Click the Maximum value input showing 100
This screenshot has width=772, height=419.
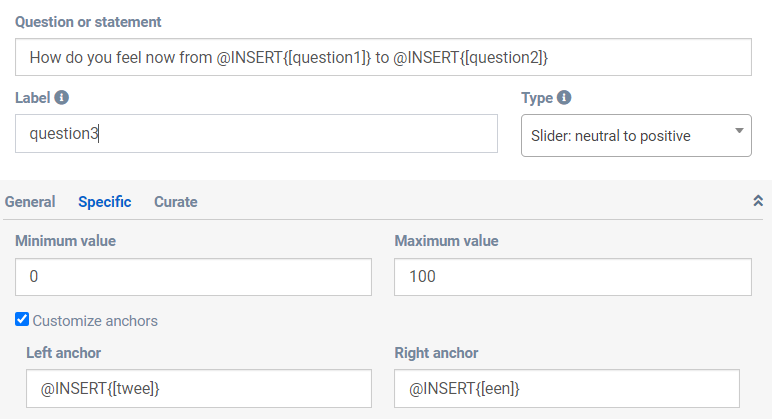(x=573, y=277)
